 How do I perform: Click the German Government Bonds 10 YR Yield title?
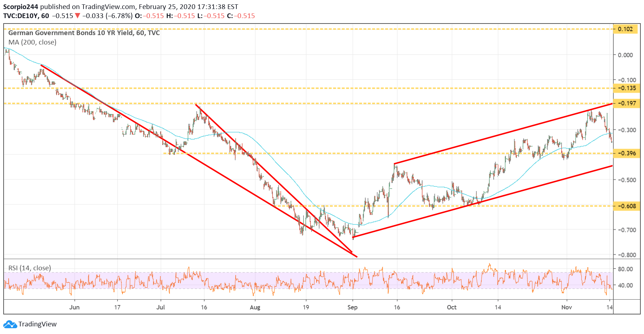pos(84,33)
